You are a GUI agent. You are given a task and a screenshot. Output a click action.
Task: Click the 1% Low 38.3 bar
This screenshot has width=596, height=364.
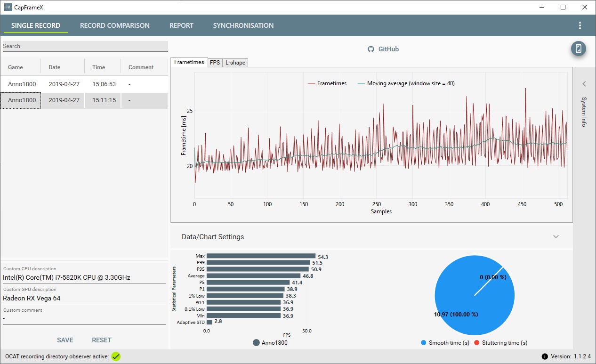(245, 296)
